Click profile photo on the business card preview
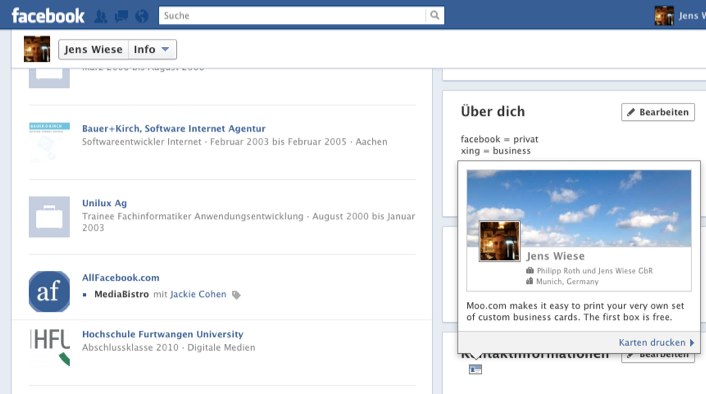706x394 pixels. click(x=499, y=241)
